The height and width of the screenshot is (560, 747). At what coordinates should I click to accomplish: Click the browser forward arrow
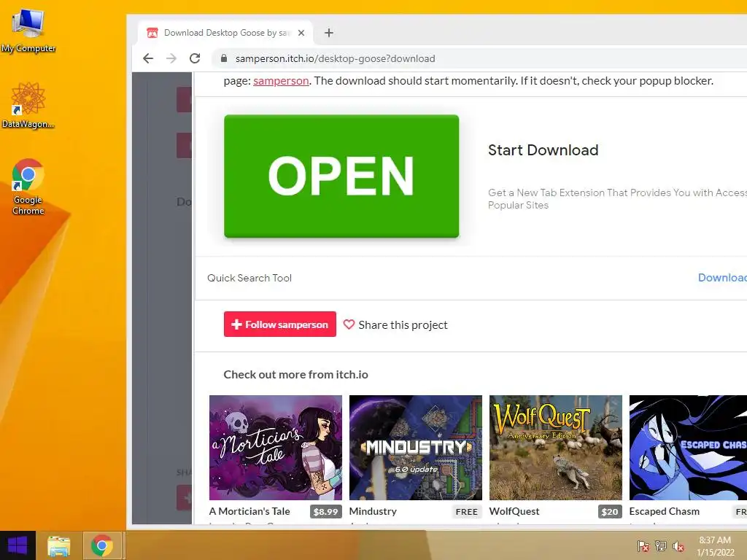pos(171,58)
